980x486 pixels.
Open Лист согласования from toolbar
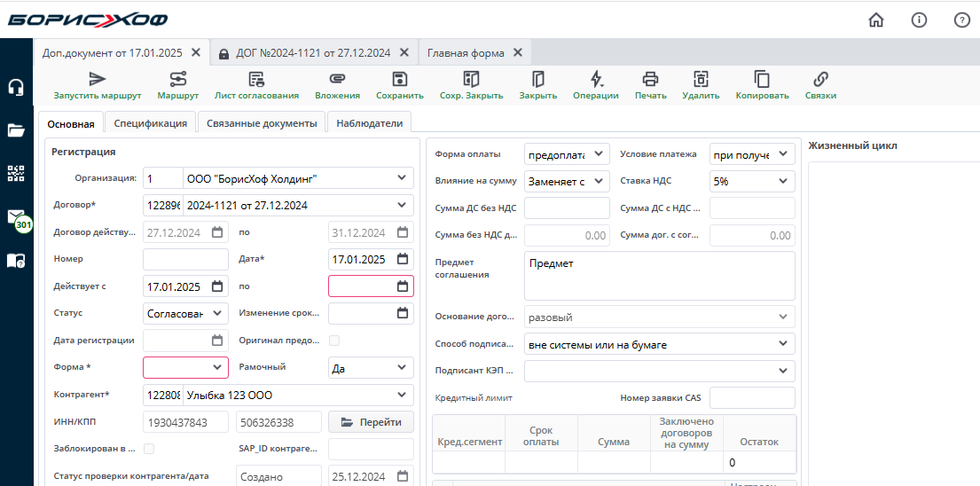coord(256,79)
